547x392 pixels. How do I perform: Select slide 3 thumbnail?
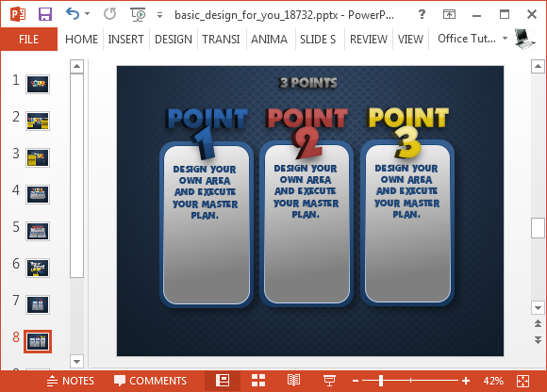click(x=38, y=157)
